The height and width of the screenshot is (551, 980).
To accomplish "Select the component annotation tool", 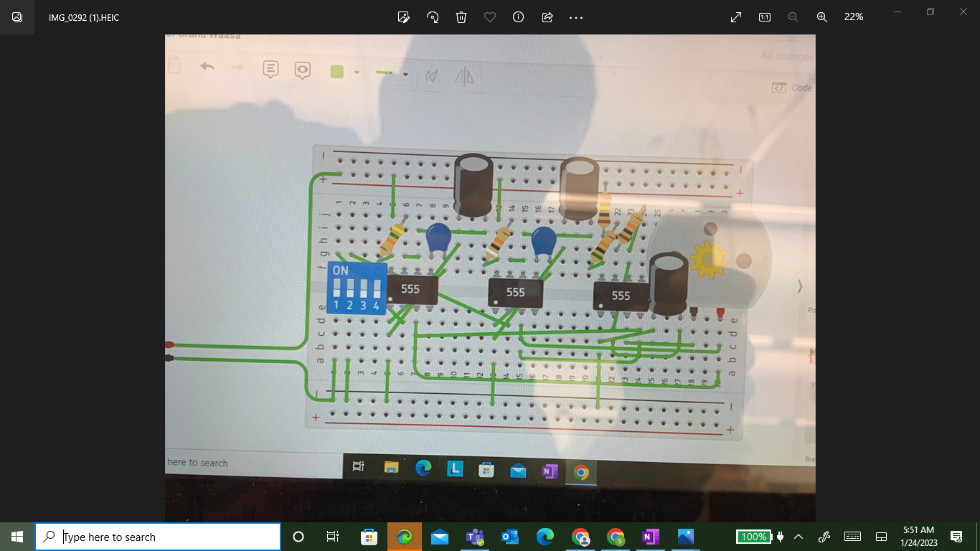I will 303,70.
